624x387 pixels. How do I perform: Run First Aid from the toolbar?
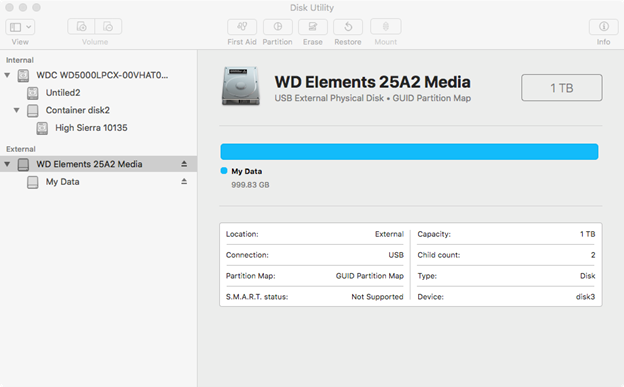click(x=242, y=27)
